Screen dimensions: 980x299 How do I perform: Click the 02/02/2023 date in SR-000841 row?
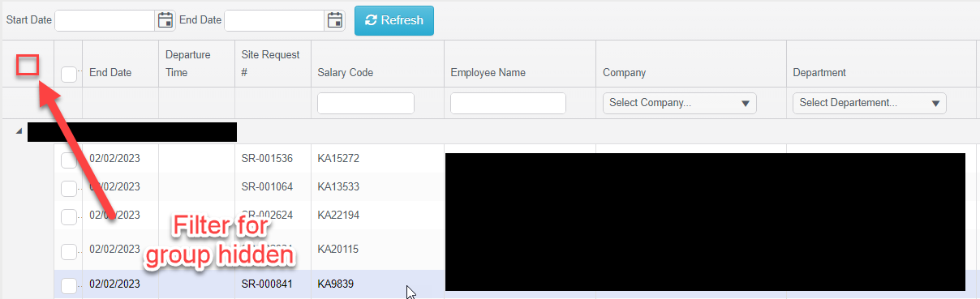tap(114, 284)
